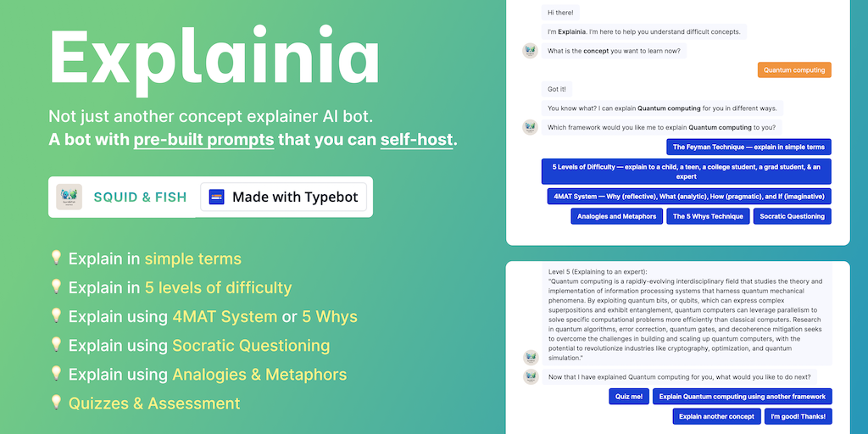Select The 5 Whys Technique button
The image size is (868, 434).
click(708, 216)
